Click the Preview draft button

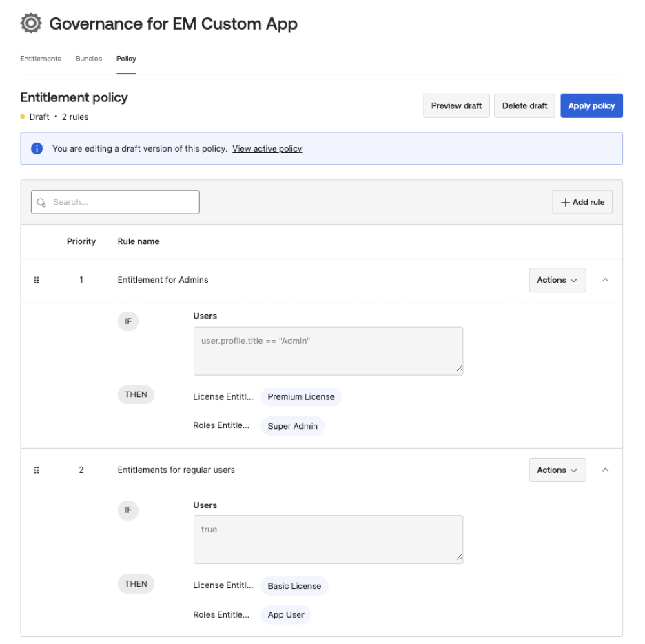pos(456,106)
